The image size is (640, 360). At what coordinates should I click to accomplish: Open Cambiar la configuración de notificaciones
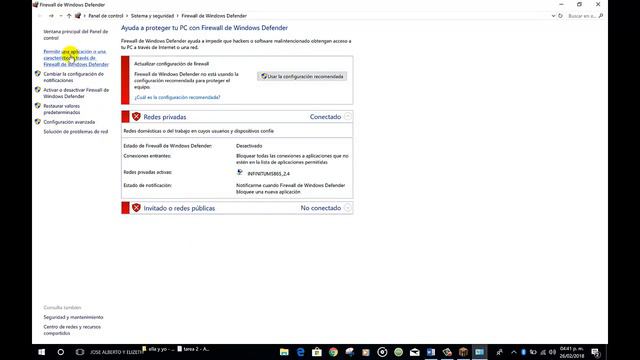click(73, 77)
